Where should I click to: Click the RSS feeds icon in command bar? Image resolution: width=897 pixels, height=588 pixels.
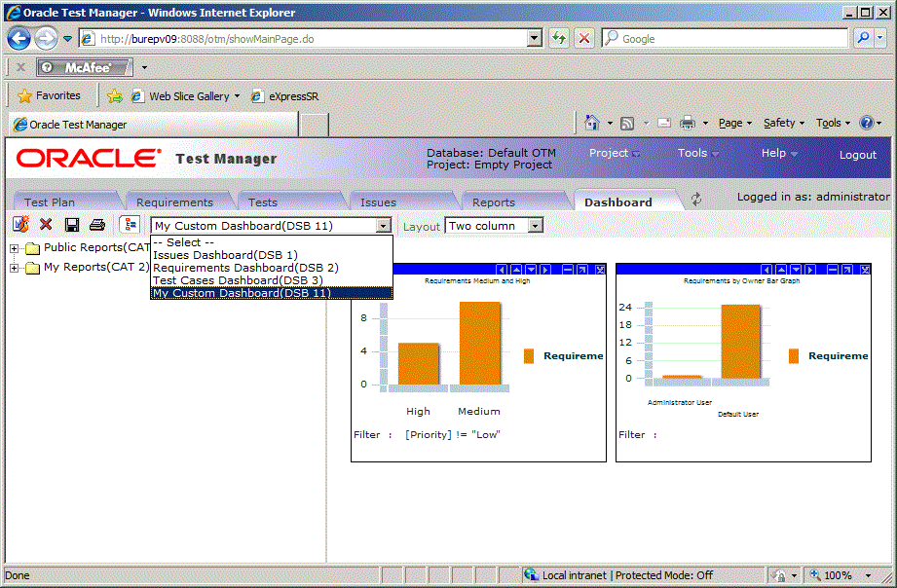627,123
